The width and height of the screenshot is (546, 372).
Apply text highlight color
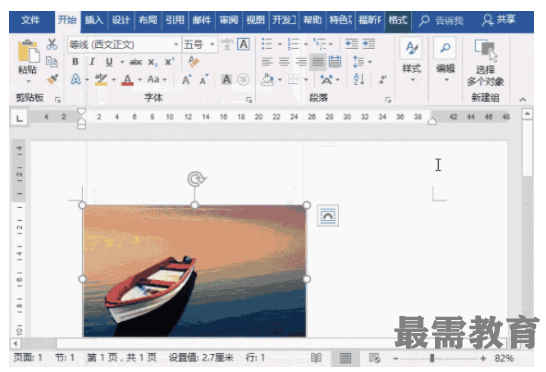(x=101, y=79)
